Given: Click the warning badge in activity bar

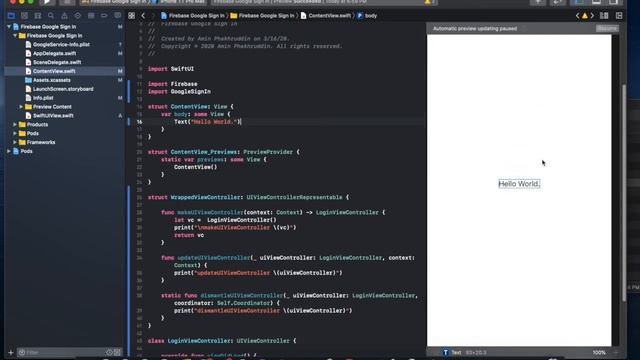Looking at the screenshot, I should pos(427,2).
